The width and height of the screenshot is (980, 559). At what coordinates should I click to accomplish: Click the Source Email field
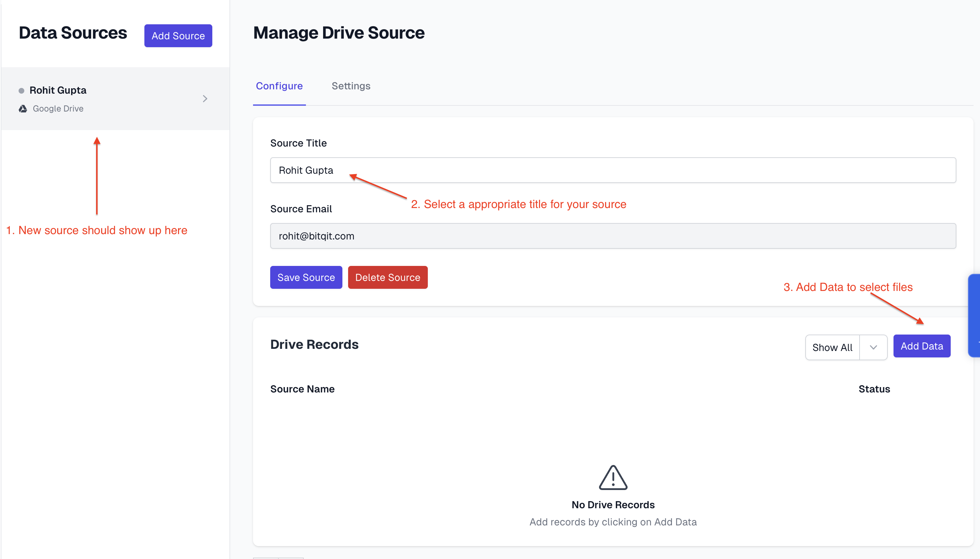coord(613,236)
